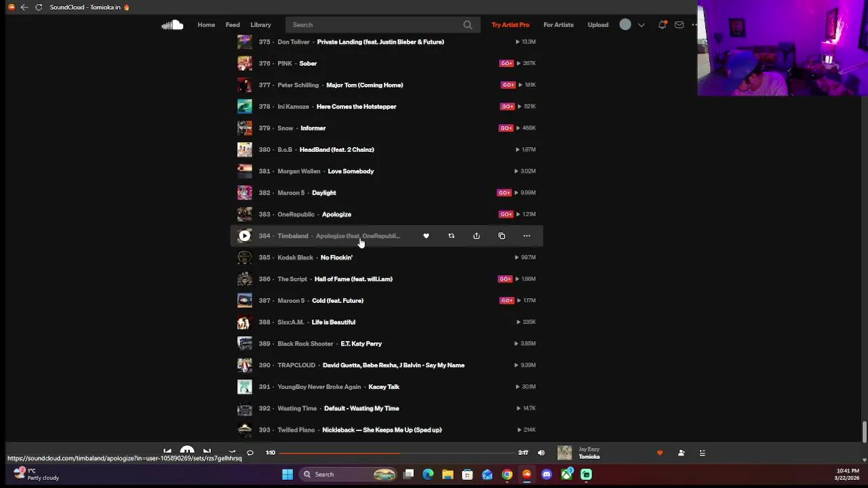Seek within the orange playback progress bar
This screenshot has height=488, width=868.
pyautogui.click(x=339, y=453)
